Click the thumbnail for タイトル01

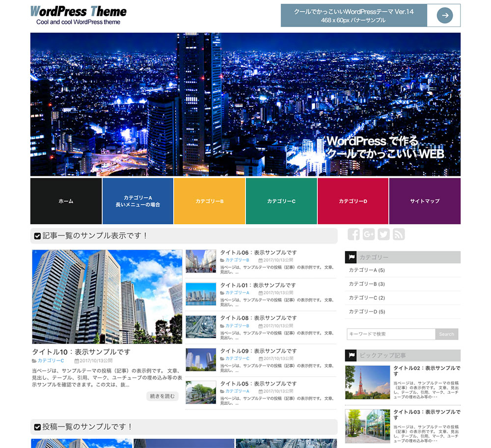[201, 294]
